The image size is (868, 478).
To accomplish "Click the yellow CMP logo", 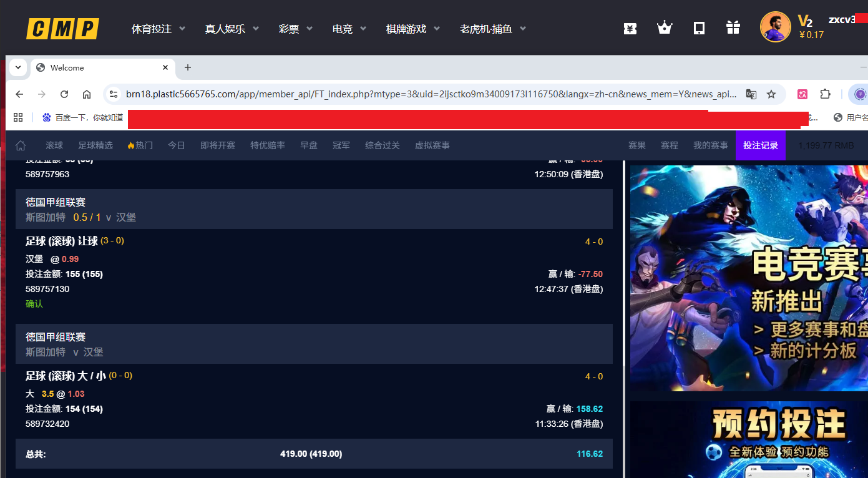I will click(x=62, y=28).
